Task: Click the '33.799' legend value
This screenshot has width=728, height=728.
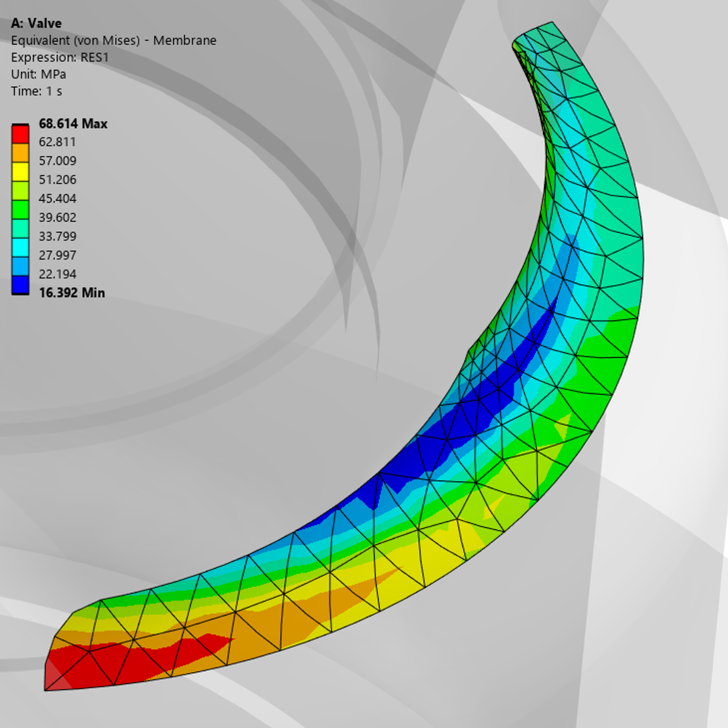Action: point(57,237)
